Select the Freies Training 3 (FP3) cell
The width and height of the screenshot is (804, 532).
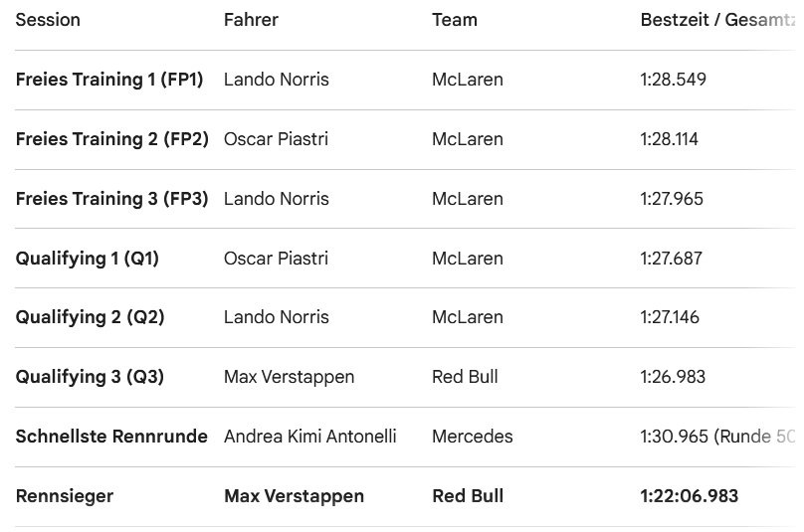pyautogui.click(x=112, y=199)
